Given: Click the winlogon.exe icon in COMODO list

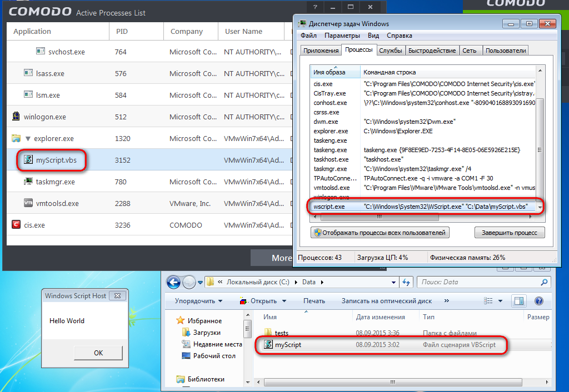Looking at the screenshot, I should (16, 116).
